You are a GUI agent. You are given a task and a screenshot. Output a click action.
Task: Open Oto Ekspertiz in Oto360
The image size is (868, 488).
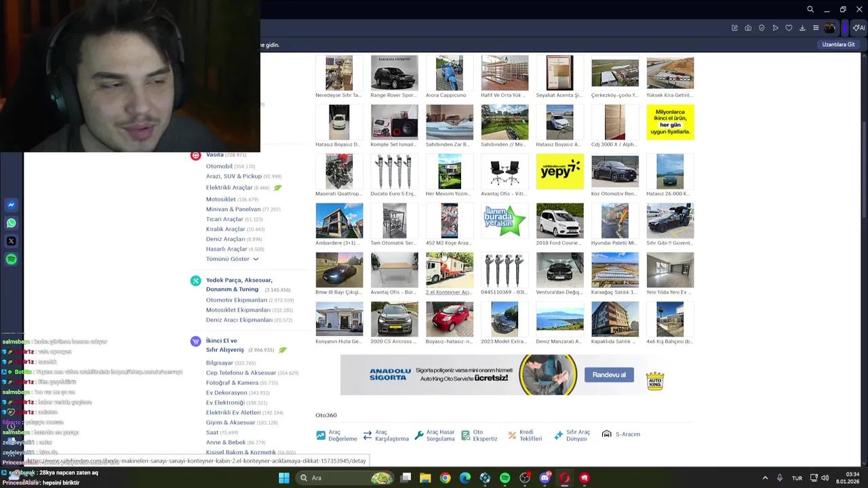[479, 435]
